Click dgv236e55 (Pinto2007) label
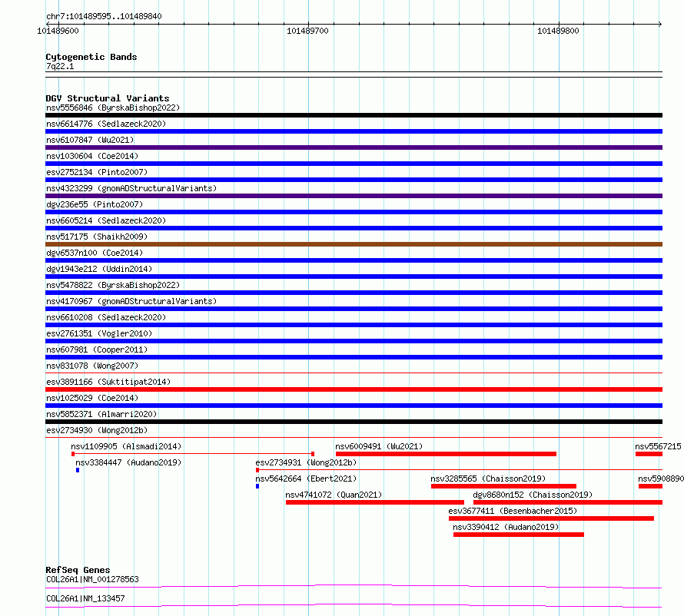 (95, 204)
